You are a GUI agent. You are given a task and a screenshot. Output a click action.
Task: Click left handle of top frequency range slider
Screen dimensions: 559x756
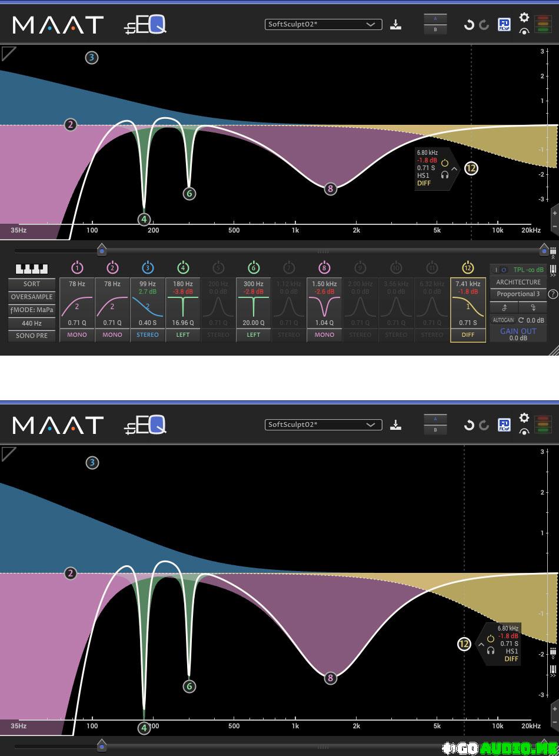[x=102, y=250]
